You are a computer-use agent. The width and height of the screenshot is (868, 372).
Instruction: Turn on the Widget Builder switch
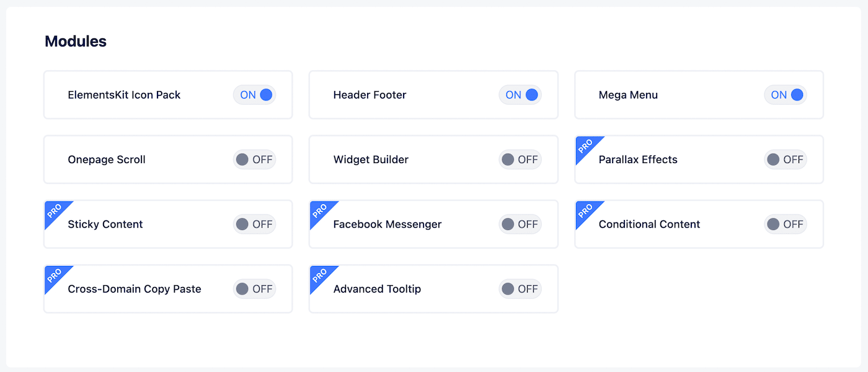(520, 159)
